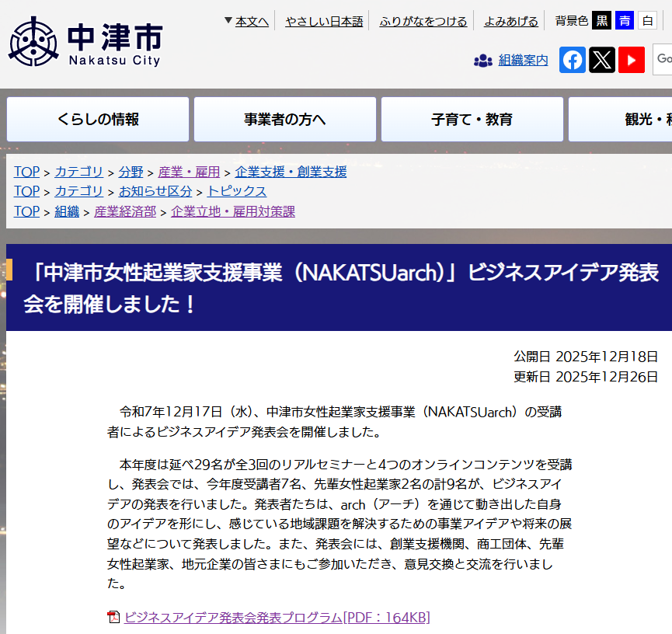Open the ビジネスアイデア発表会発表プログラム PDF link

277,618
